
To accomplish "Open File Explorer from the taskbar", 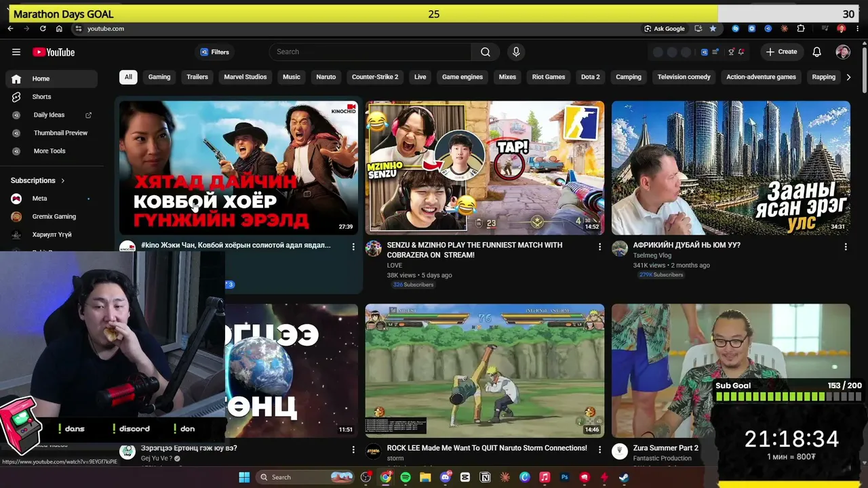I will [x=425, y=477].
